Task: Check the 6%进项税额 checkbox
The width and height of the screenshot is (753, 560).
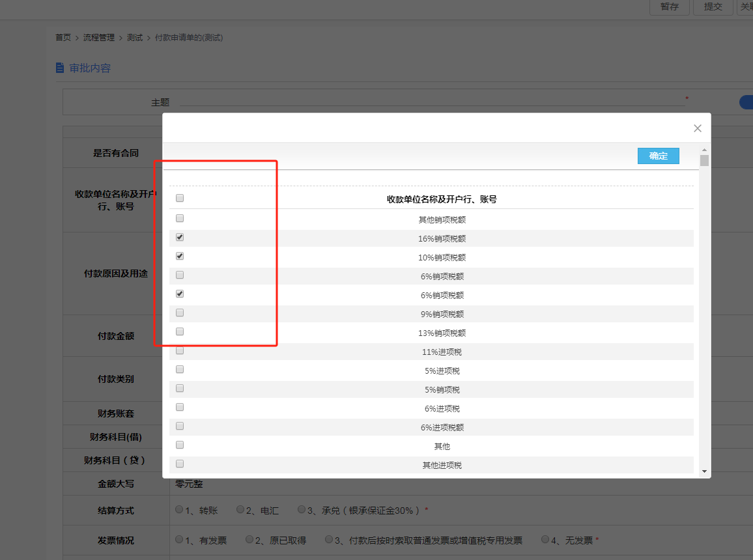Action: tap(180, 426)
